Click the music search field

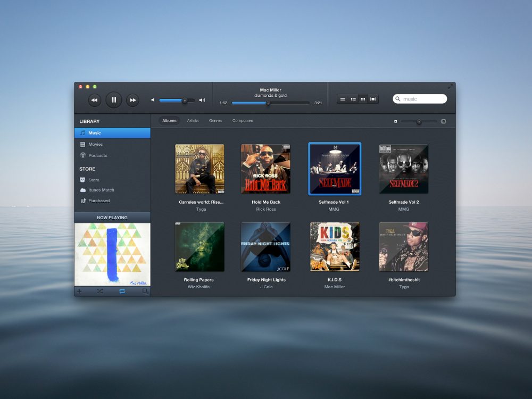(420, 98)
